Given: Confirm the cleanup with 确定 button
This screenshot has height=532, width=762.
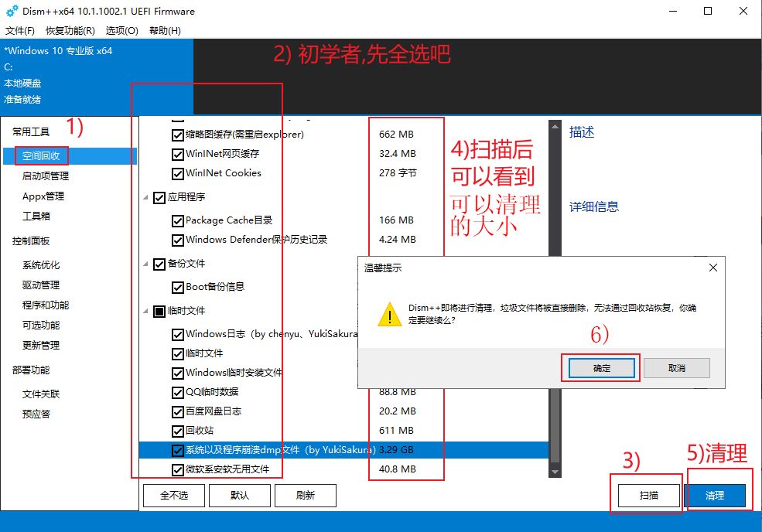Looking at the screenshot, I should (601, 368).
